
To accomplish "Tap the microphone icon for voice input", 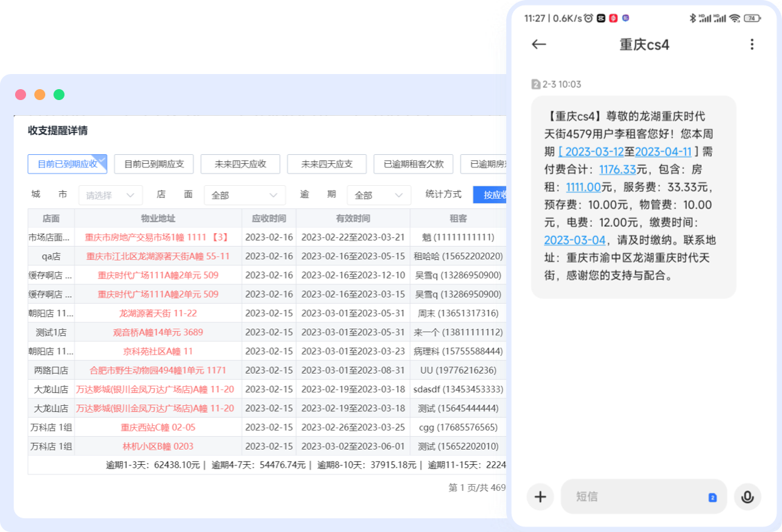I will tap(747, 496).
